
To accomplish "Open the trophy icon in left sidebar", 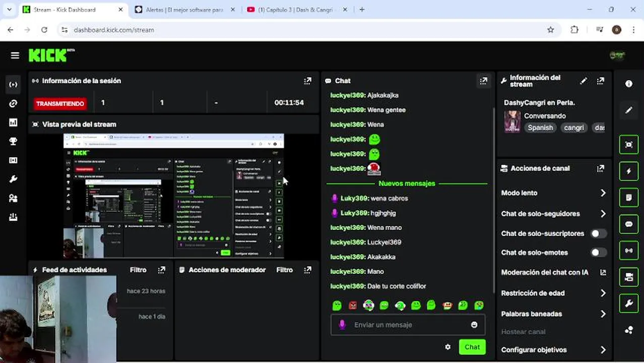I will click(13, 142).
